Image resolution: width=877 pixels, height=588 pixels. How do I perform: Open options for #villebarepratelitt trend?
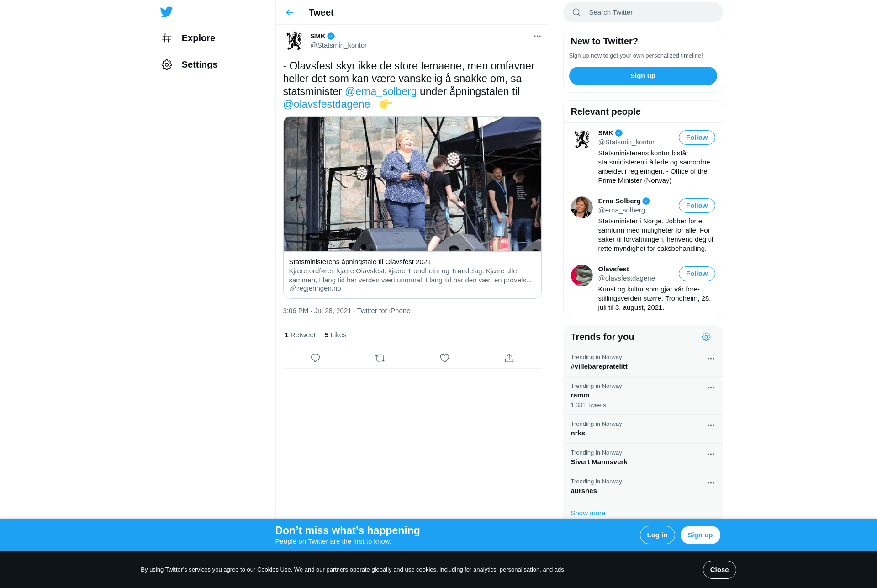point(711,359)
